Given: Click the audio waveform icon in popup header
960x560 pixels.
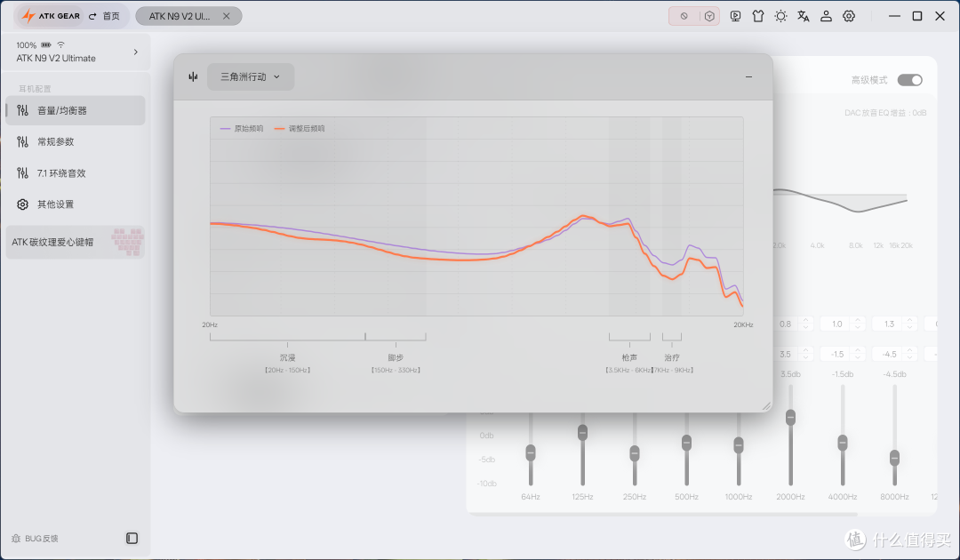Looking at the screenshot, I should click(194, 76).
